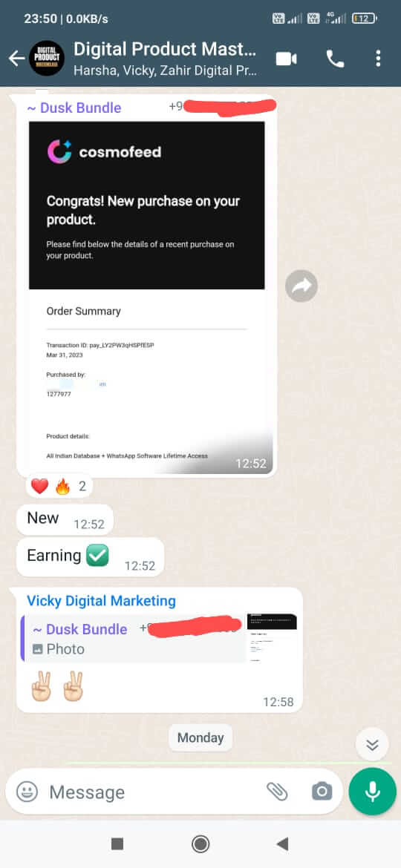Tap the green microphone voice message button

pyautogui.click(x=372, y=791)
